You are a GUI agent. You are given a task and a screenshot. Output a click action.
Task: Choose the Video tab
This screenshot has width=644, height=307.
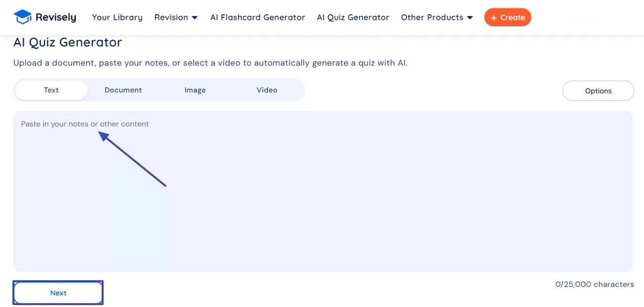(x=267, y=90)
